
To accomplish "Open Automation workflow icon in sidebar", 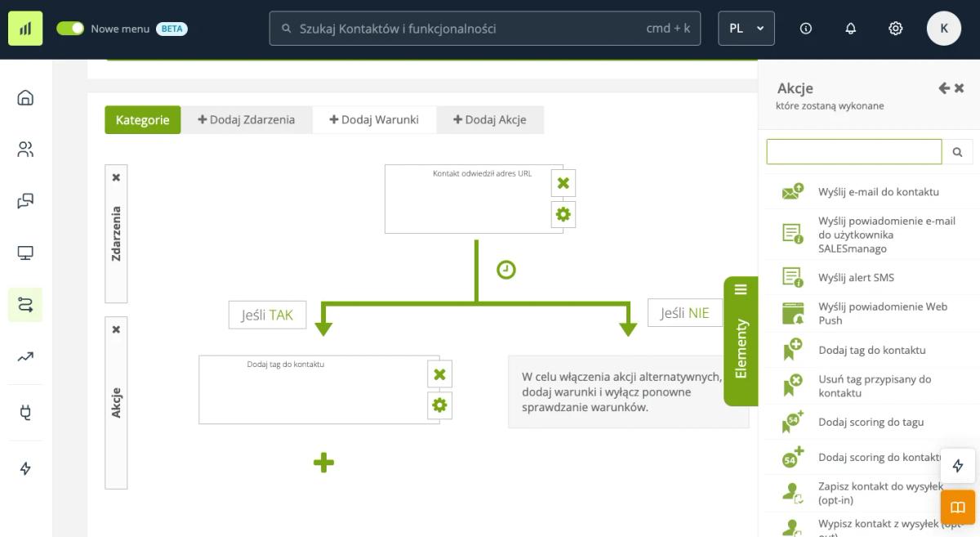I will (25, 305).
